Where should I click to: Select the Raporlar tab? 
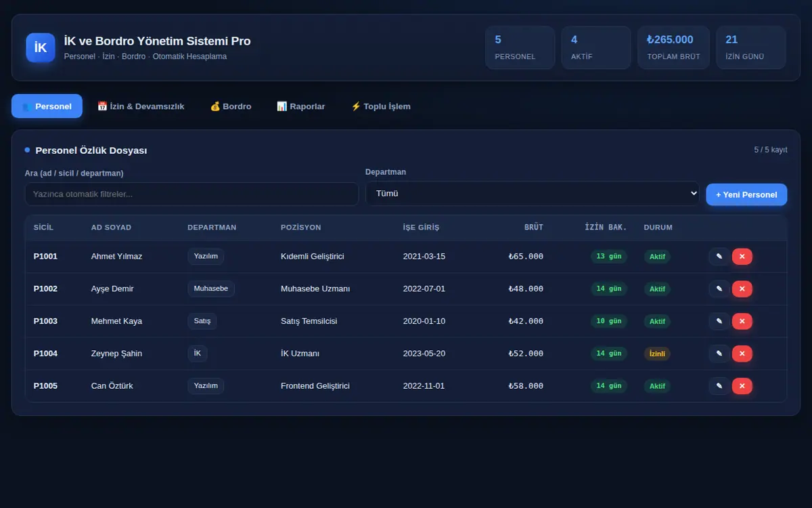[x=301, y=106]
